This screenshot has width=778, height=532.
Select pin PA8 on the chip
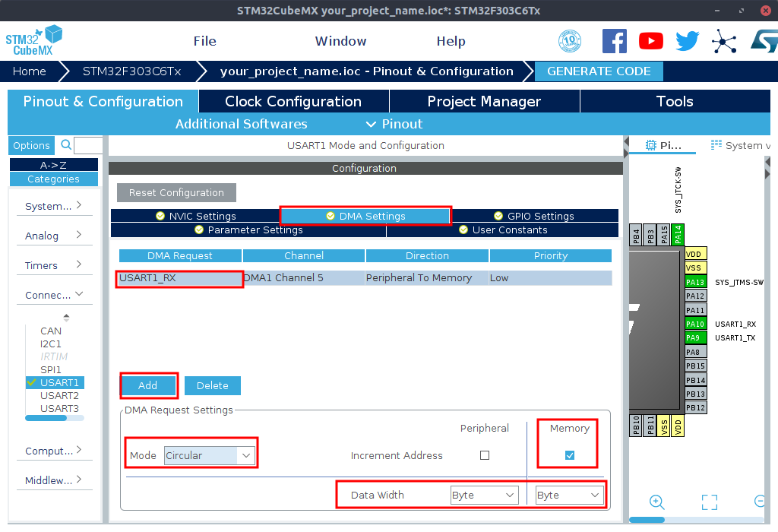695,352
